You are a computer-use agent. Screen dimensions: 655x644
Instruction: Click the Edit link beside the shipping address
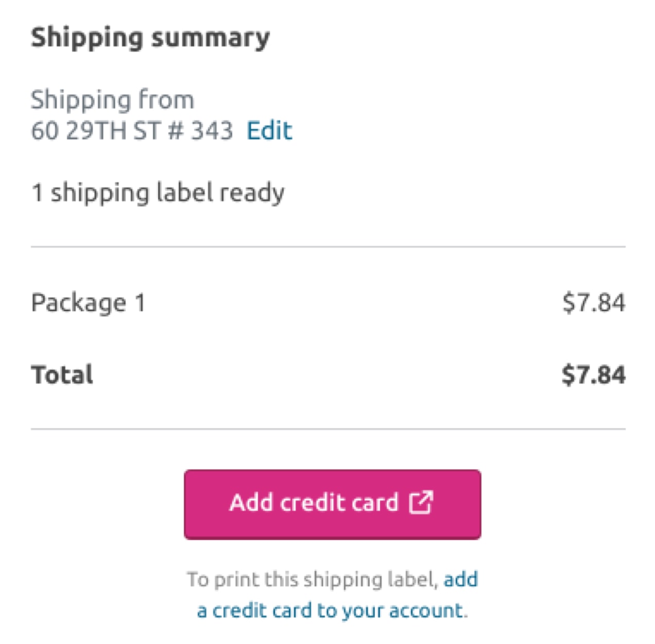pyautogui.click(x=269, y=131)
